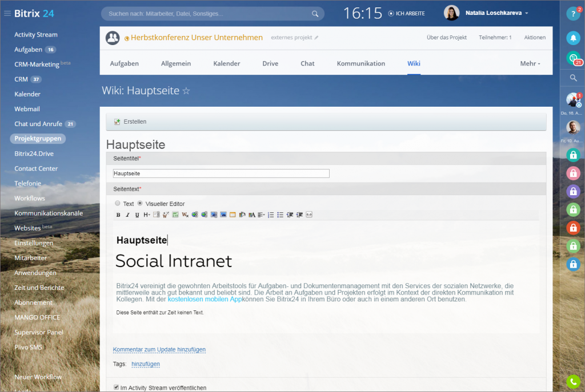Screen dimensions: 585x392
Task: Open font color picker icon
Action: pos(252,215)
